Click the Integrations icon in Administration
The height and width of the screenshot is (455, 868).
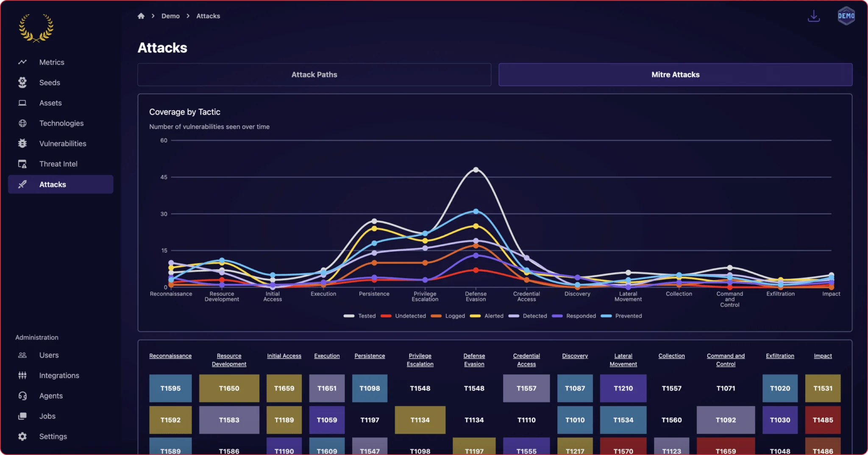coord(22,376)
